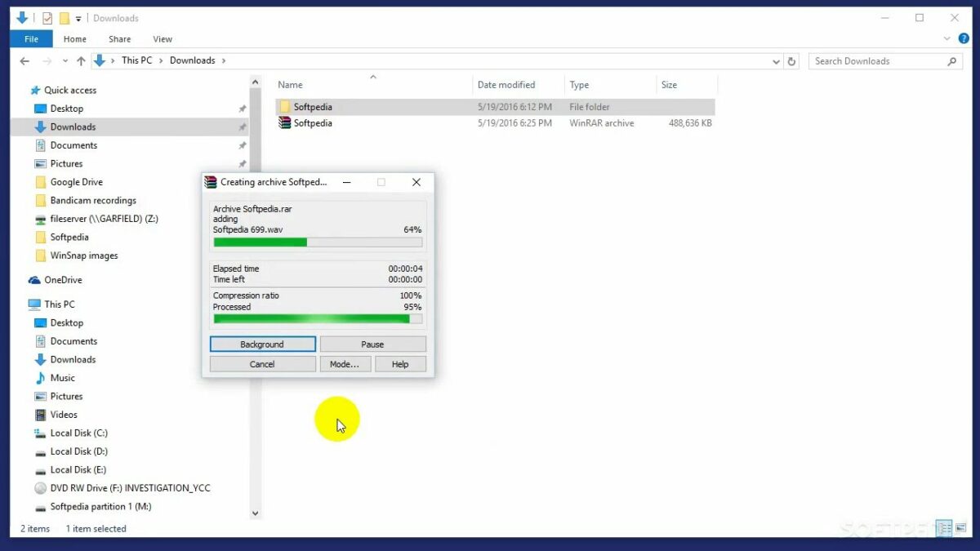Image resolution: width=980 pixels, height=551 pixels.
Task: Click the 95% Processed progress bar
Action: (318, 319)
